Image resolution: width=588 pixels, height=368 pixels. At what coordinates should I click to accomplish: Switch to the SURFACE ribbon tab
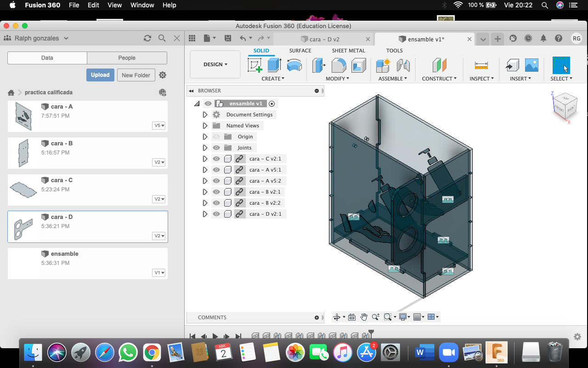tap(300, 51)
